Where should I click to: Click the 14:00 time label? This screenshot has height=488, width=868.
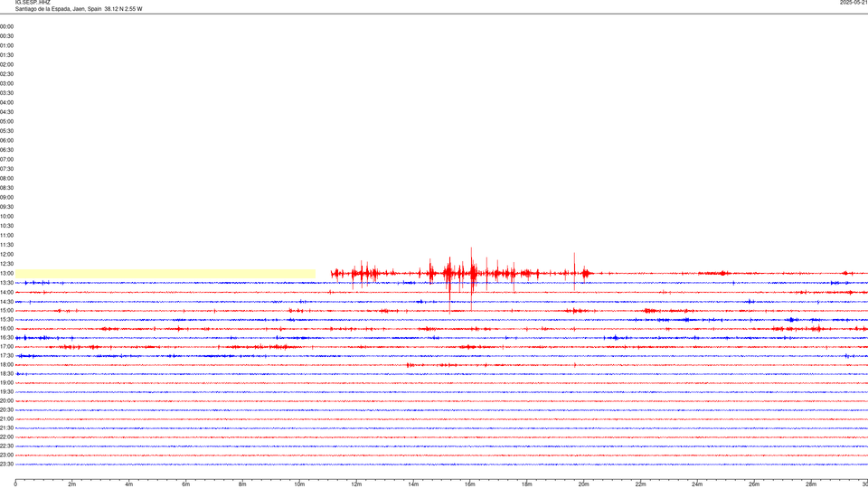[6, 292]
